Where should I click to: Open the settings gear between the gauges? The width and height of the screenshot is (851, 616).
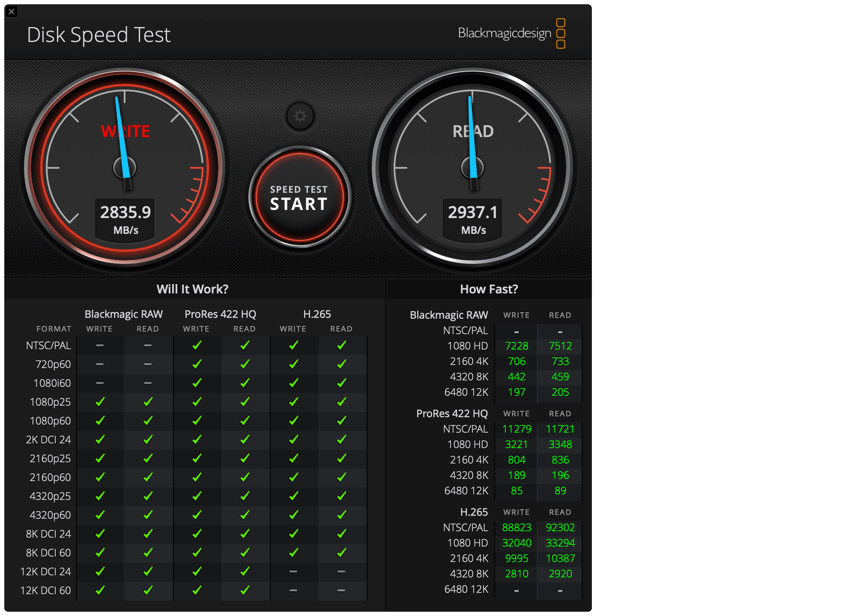tap(300, 116)
